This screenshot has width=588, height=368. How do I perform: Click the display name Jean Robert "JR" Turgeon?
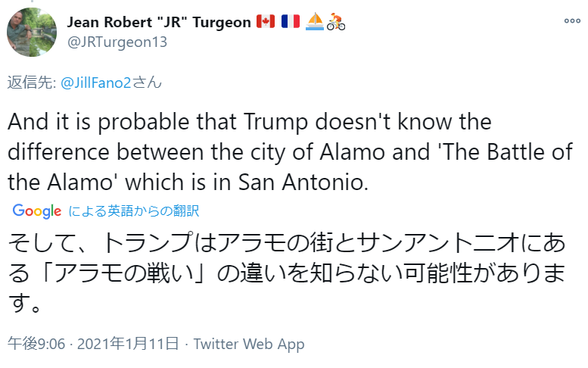(160, 23)
